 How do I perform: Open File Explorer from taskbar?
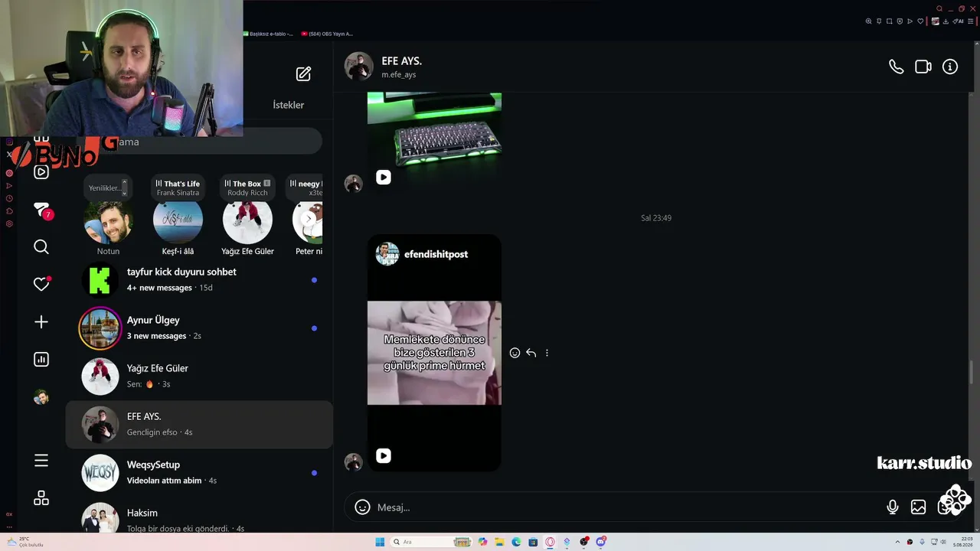click(499, 542)
